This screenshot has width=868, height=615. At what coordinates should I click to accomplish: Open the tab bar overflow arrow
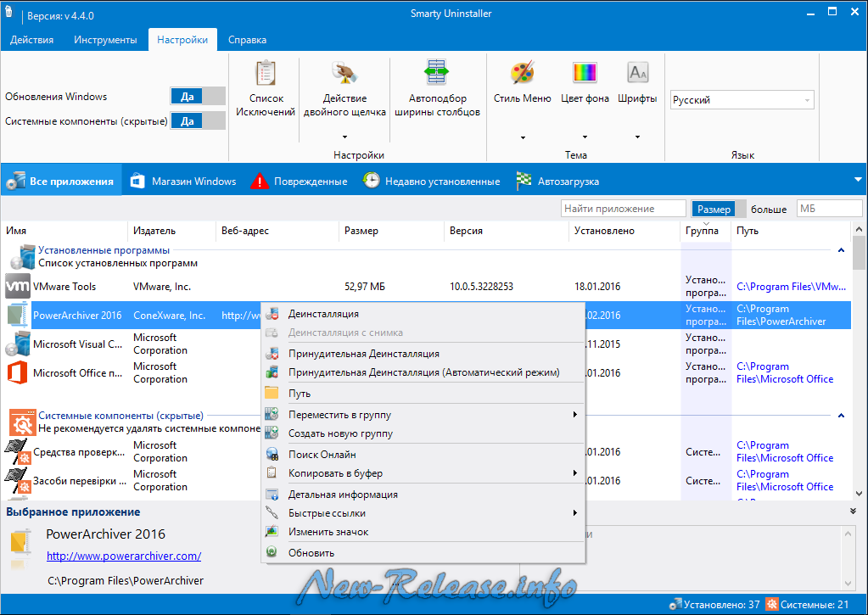point(858,179)
